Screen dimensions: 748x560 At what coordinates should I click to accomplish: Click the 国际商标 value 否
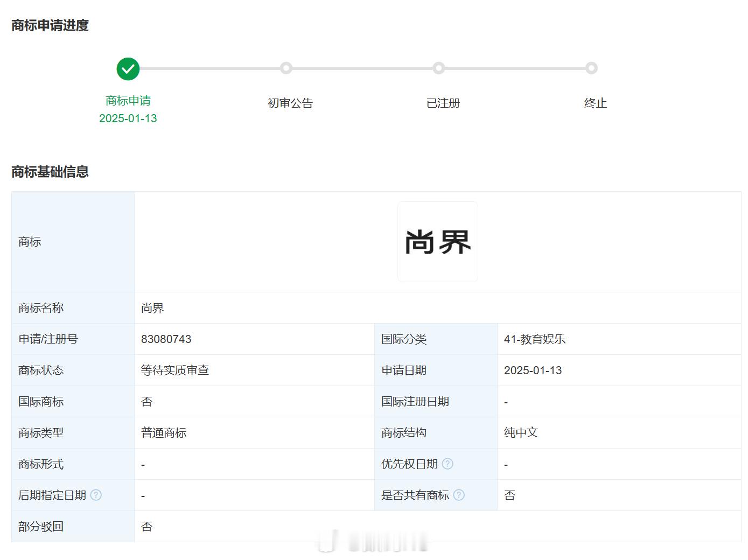click(147, 402)
